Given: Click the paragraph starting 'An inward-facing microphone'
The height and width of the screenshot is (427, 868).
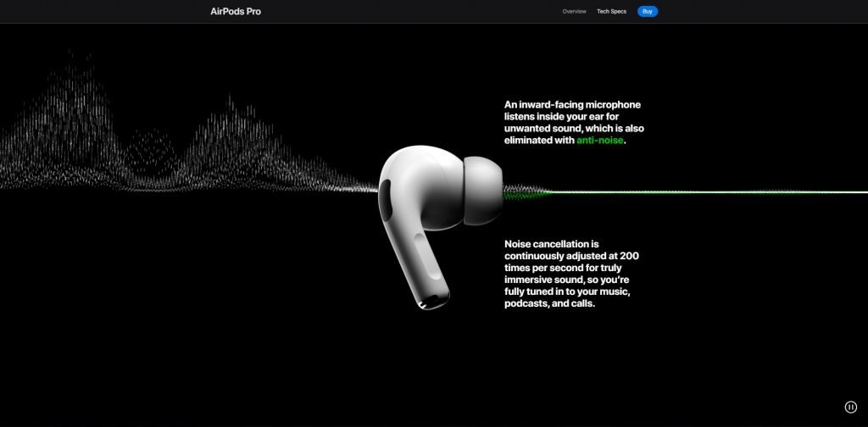Looking at the screenshot, I should pos(574,122).
